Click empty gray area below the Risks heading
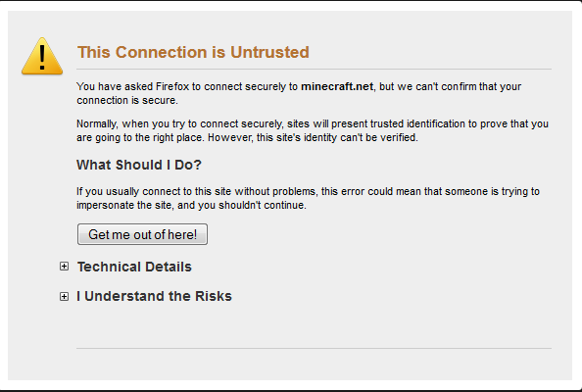Screen dimensions: 582x392 (314, 324)
